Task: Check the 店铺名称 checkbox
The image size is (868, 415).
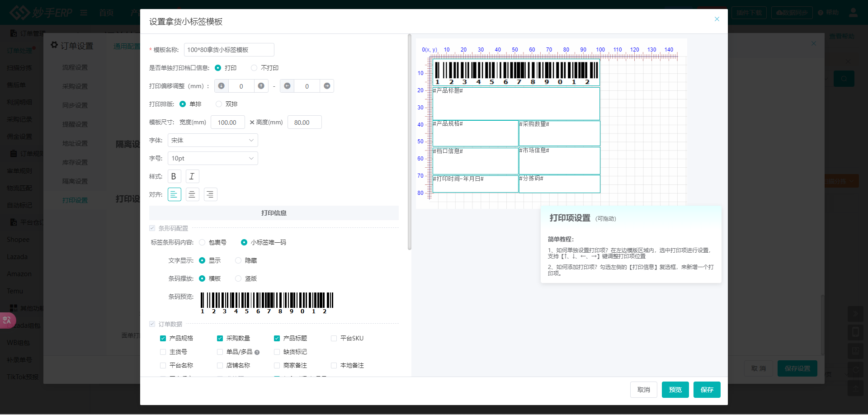Action: tap(220, 365)
